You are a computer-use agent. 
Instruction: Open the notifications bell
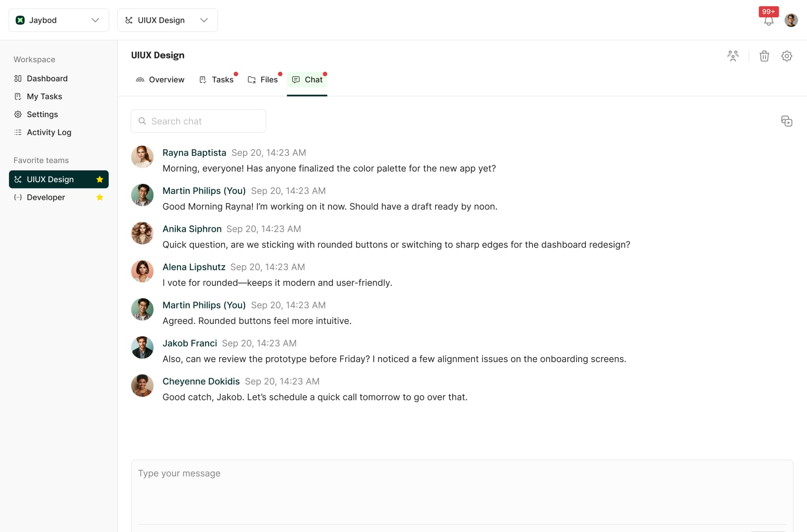pyautogui.click(x=768, y=22)
